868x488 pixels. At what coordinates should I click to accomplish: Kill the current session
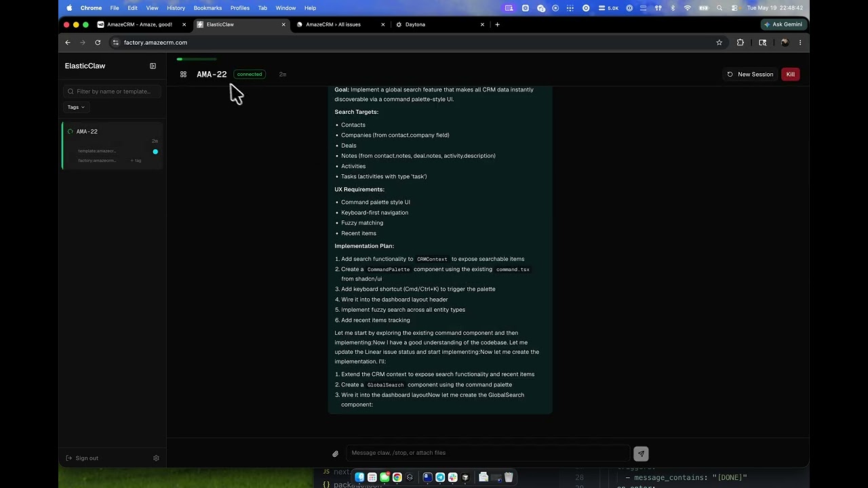click(791, 75)
